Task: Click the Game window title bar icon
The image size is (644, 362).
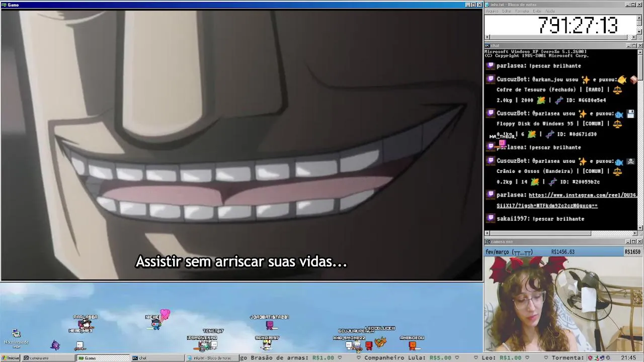Action: point(4,5)
